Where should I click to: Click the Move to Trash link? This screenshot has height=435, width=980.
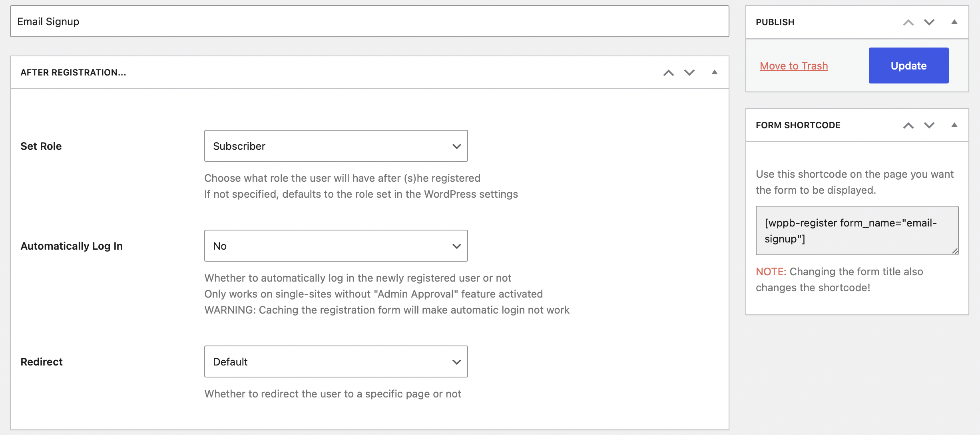pos(794,66)
